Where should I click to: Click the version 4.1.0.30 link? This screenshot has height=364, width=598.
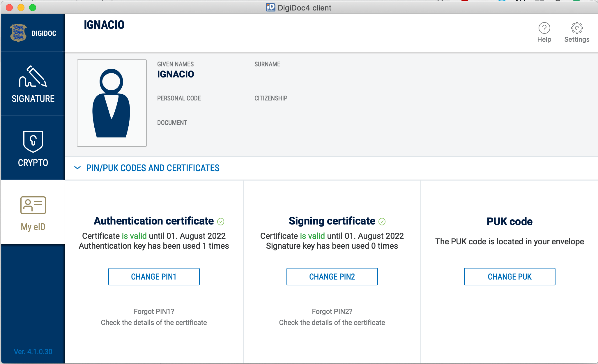click(x=40, y=351)
